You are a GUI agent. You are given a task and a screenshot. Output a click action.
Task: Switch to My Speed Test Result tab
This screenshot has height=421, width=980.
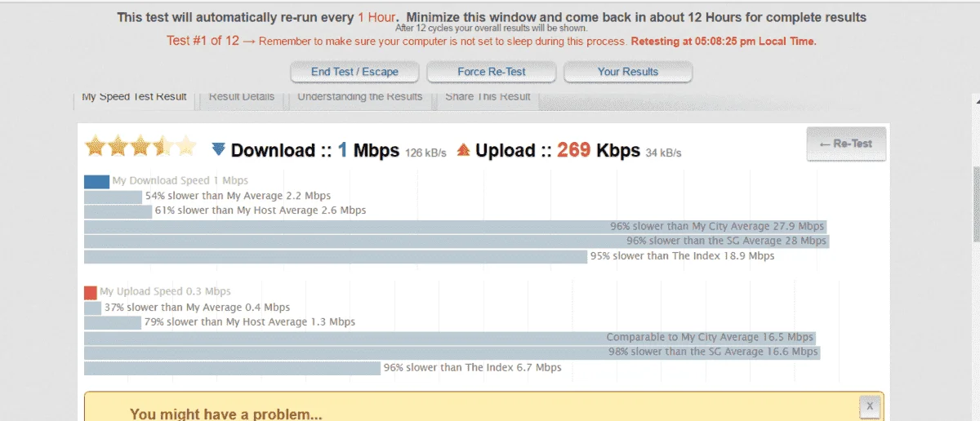coord(135,97)
